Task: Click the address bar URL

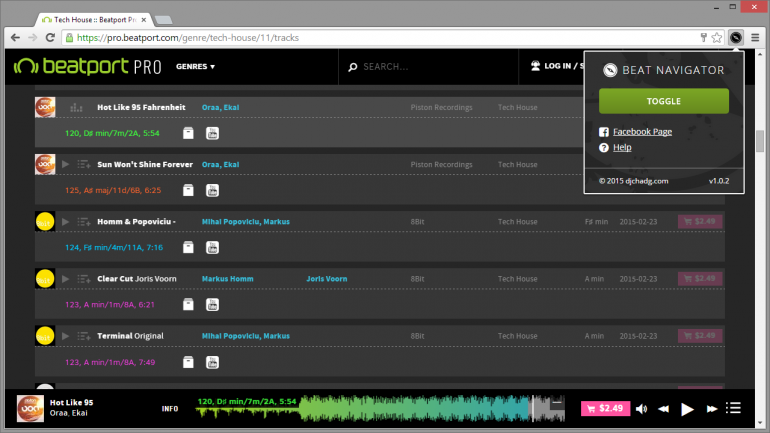Action: (188, 38)
